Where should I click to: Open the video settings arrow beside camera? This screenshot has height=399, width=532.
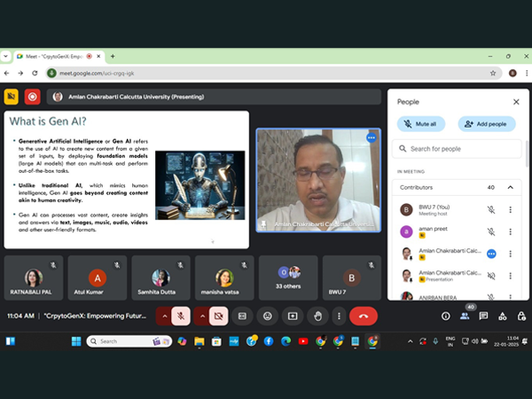click(202, 316)
